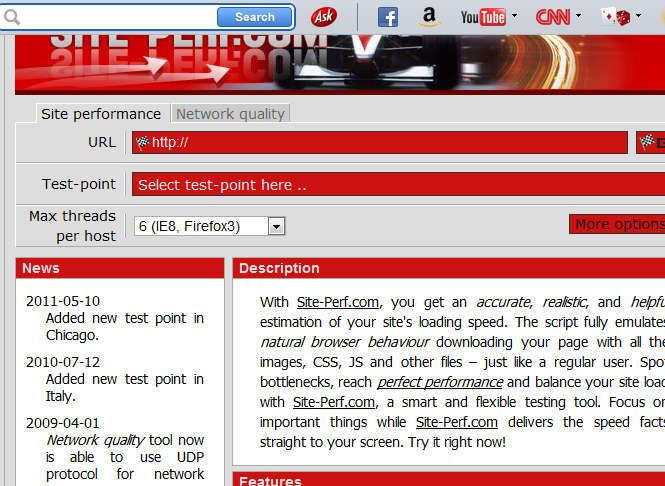This screenshot has height=486, width=665.
Task: Open the Ask toolbar icon
Action: click(x=324, y=17)
